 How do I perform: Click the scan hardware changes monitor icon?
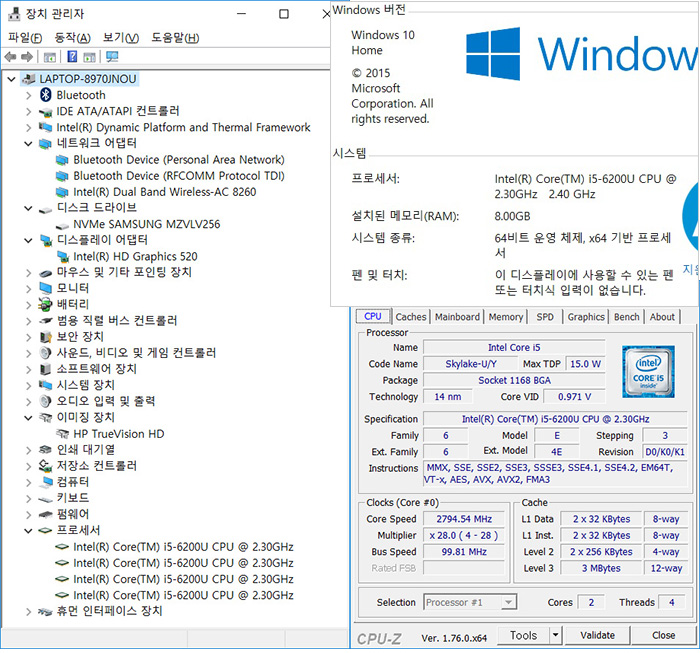tap(112, 57)
